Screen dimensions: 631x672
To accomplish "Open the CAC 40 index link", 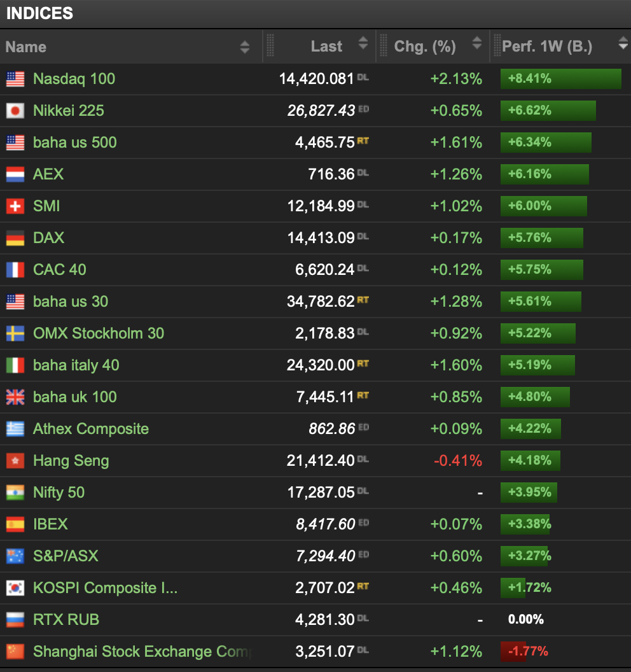I will click(x=60, y=270).
